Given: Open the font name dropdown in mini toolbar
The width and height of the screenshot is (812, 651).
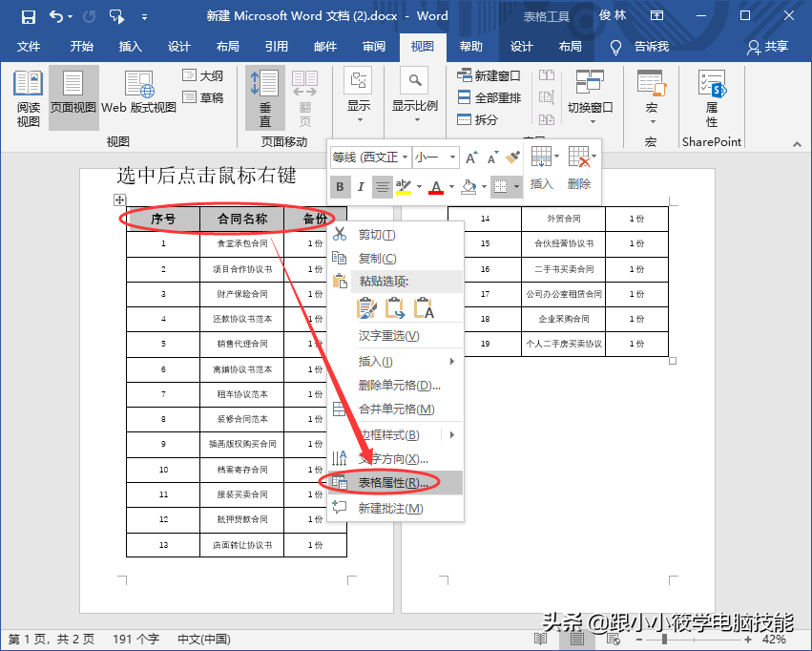Looking at the screenshot, I should (405, 157).
